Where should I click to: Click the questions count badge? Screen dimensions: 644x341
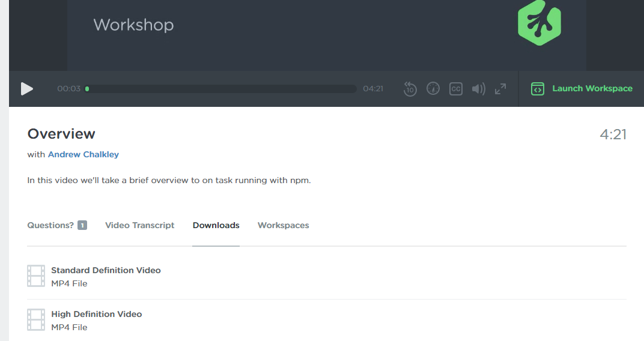tap(82, 225)
